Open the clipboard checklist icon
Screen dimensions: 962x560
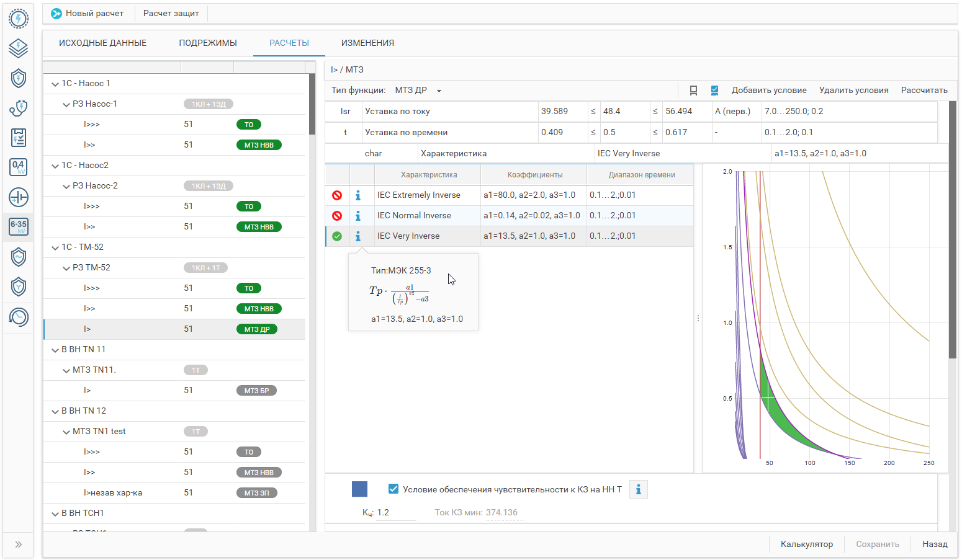(x=19, y=138)
